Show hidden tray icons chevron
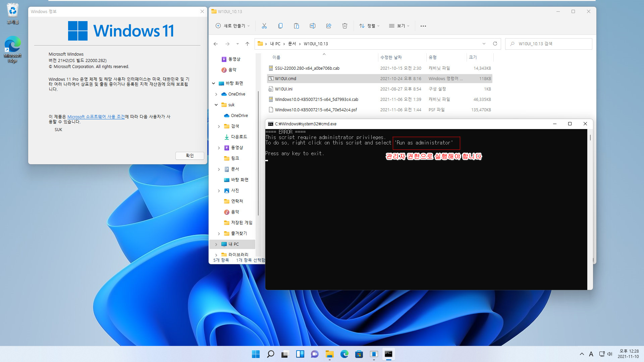Screen dimensions: 644x362 (x=582, y=354)
